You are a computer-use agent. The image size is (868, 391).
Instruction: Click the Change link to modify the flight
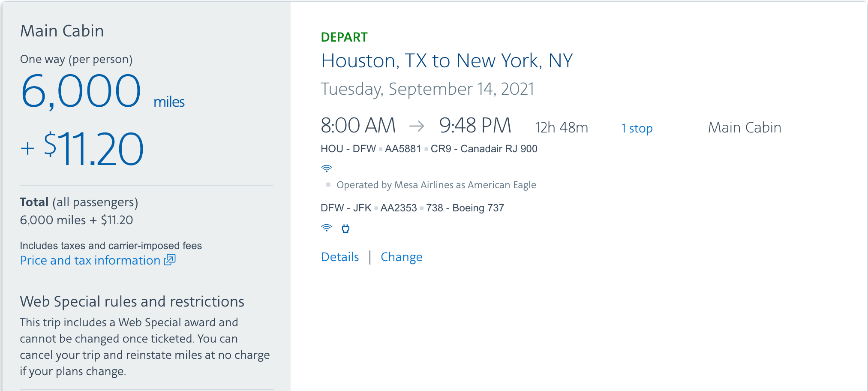pos(401,257)
